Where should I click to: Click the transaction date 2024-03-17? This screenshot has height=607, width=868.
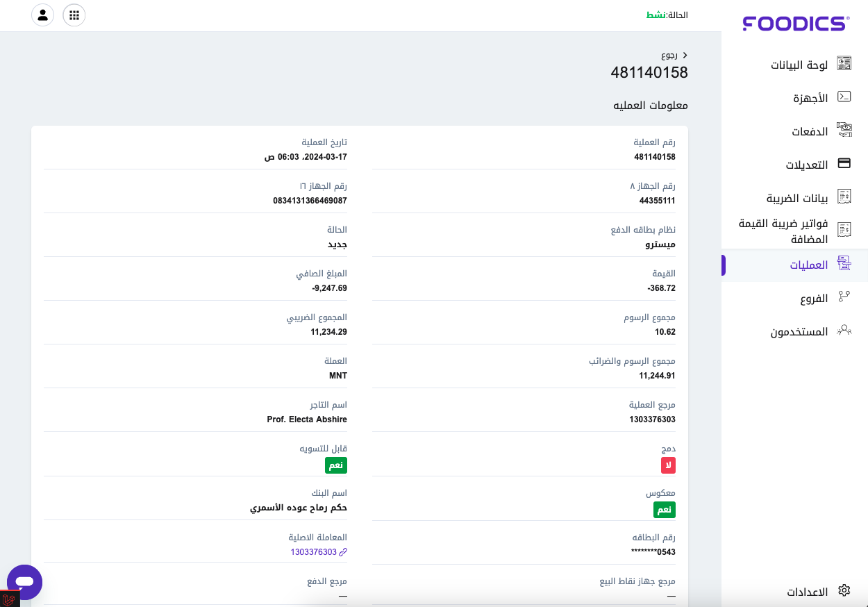(306, 157)
